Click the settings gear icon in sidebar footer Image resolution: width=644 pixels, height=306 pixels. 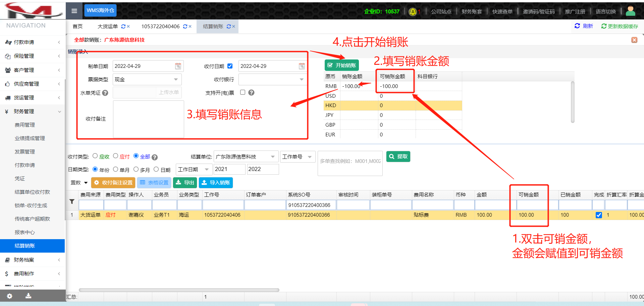[x=10, y=296]
